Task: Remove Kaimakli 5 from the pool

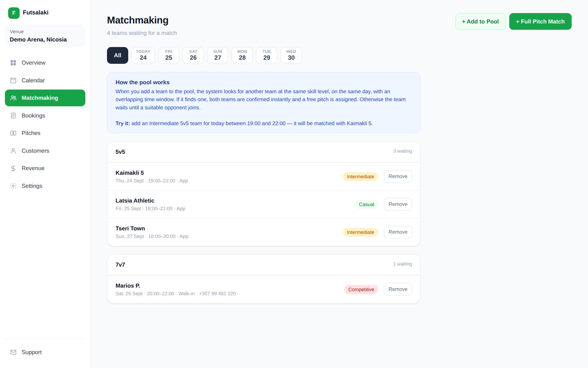Action: point(398,176)
